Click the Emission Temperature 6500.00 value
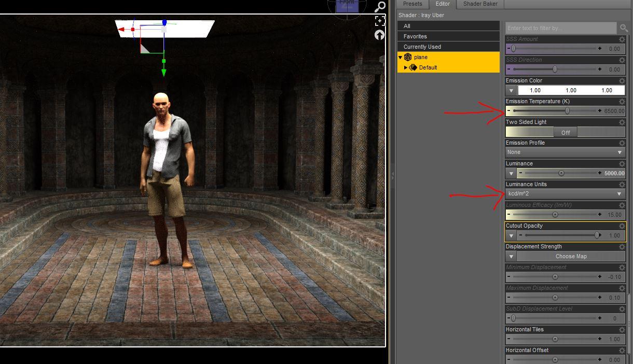The width and height of the screenshot is (633, 364). click(x=614, y=111)
